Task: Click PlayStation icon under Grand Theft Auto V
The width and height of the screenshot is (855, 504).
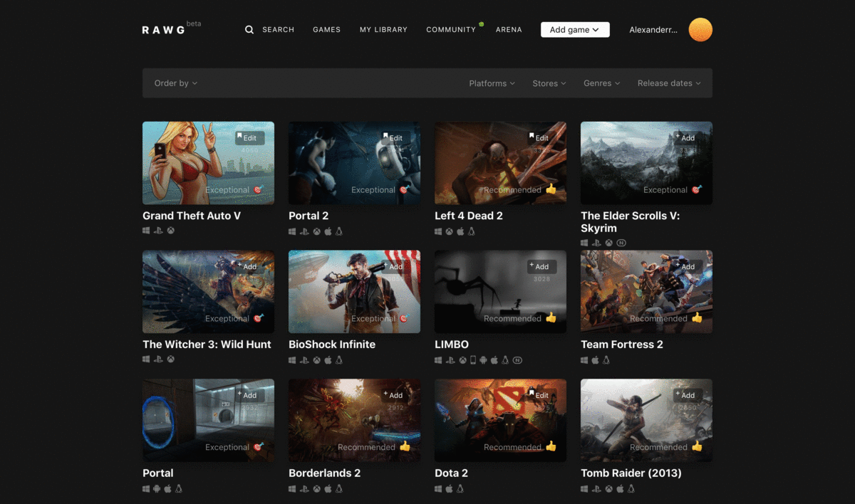Action: 158,231
